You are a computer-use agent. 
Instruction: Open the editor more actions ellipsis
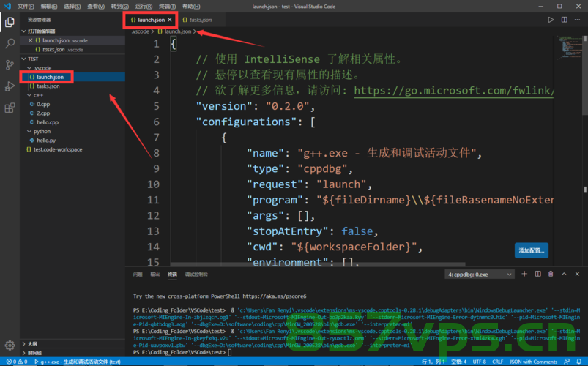click(577, 20)
